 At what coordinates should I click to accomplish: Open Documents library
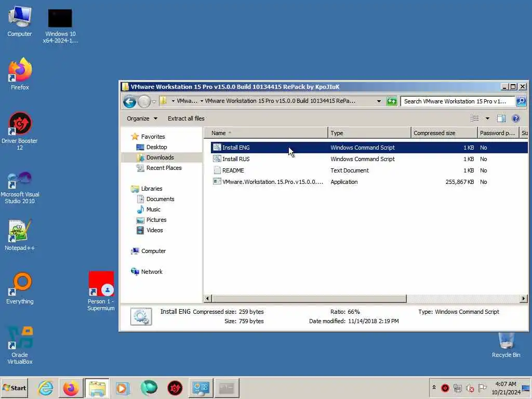[x=160, y=199]
